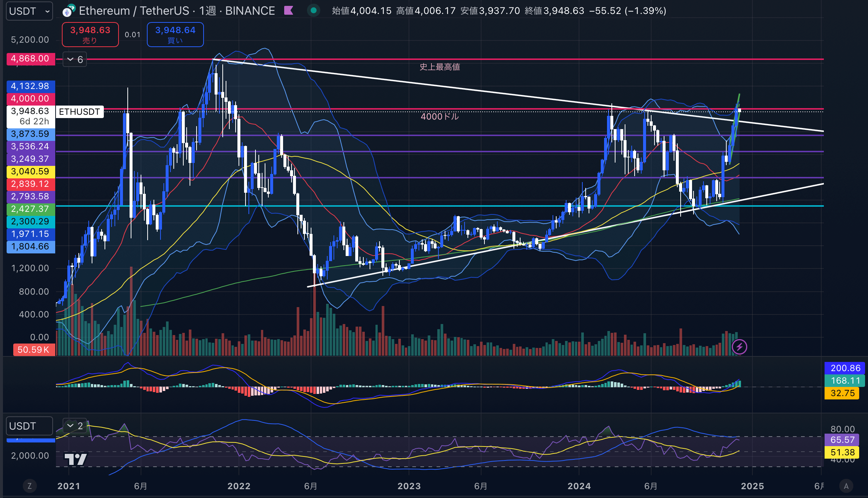This screenshot has width=868, height=498.
Task: Click the 5,200.00 price scale value
Action: [x=30, y=40]
